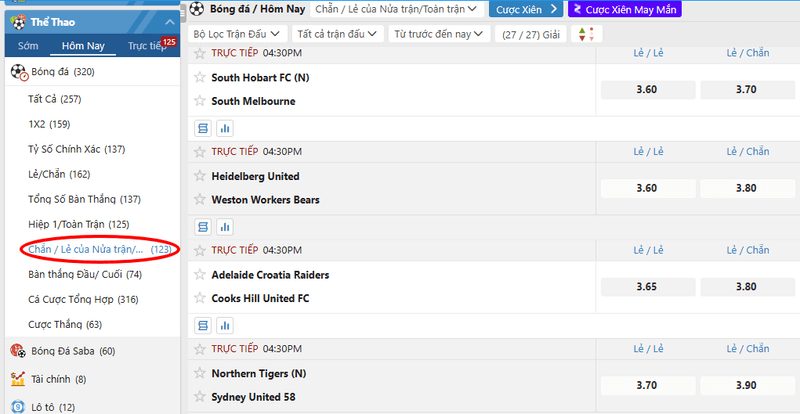800x414 pixels.
Task: Bet 3.80 Lẻ/Chẵn on Adelaide Croatia Raiders match
Action: pos(747,287)
